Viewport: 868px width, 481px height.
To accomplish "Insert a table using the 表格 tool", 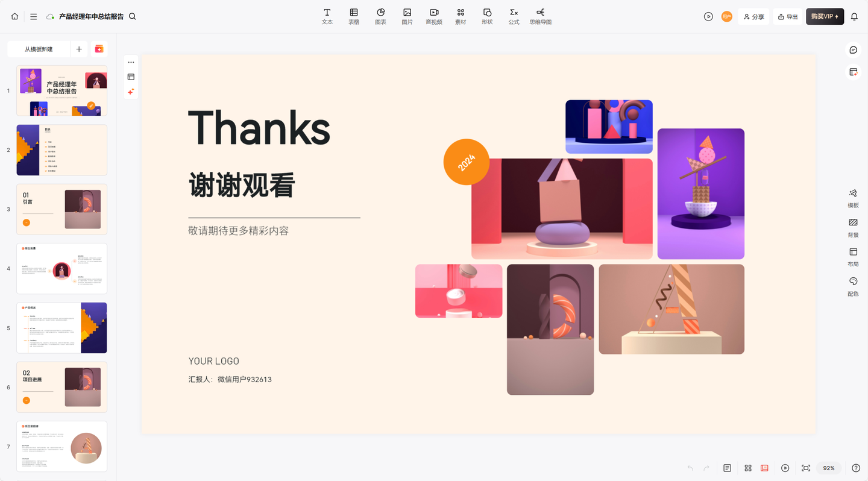I will pos(354,16).
